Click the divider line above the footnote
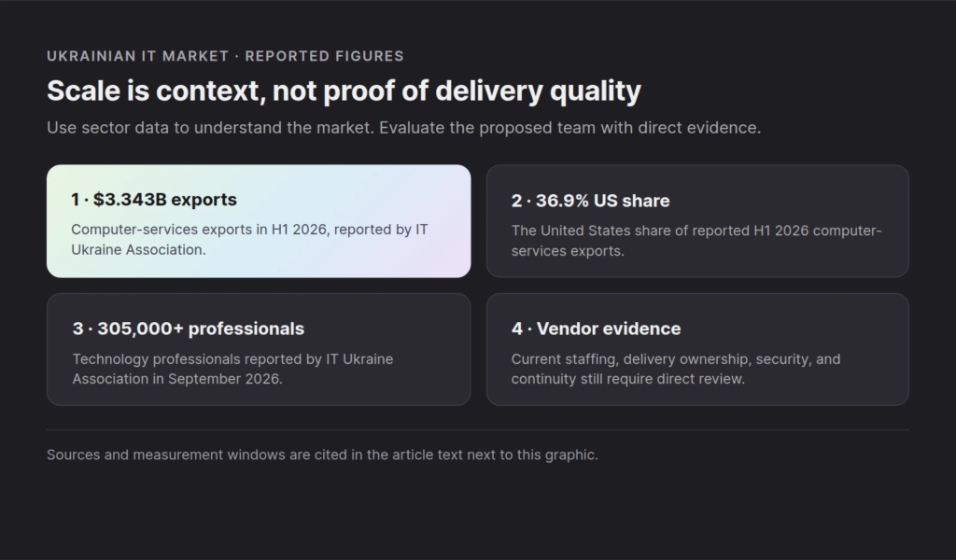 pos(478,430)
